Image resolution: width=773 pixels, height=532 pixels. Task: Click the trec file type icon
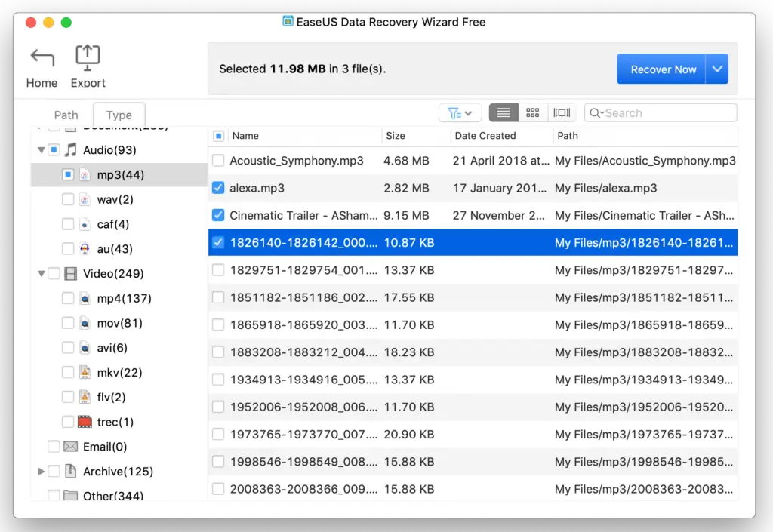tap(85, 423)
